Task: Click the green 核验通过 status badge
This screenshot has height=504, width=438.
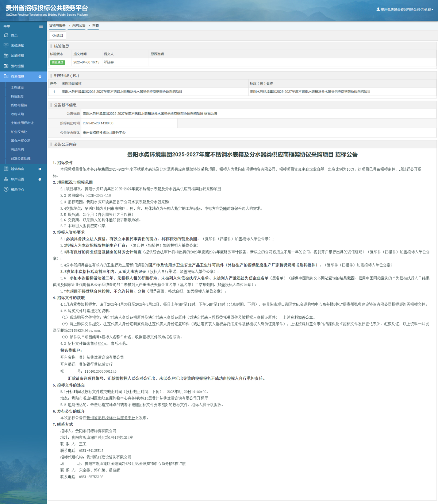Action: pos(57,62)
